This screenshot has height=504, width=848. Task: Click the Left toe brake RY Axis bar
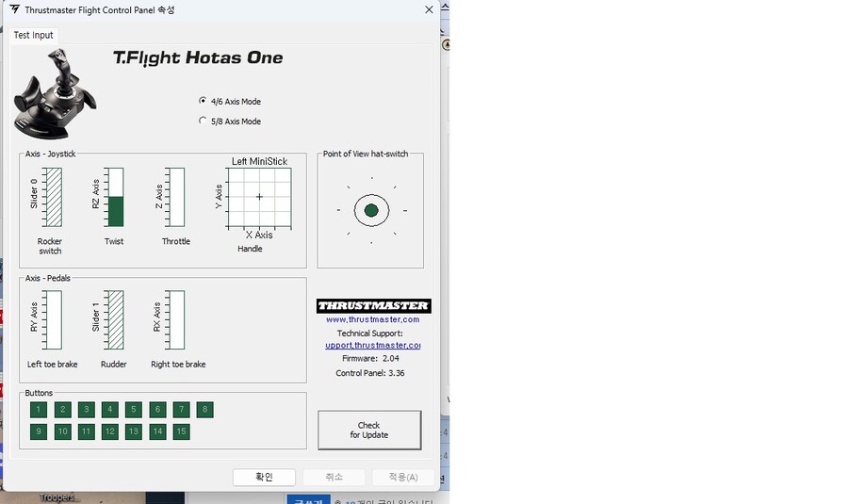click(x=54, y=319)
